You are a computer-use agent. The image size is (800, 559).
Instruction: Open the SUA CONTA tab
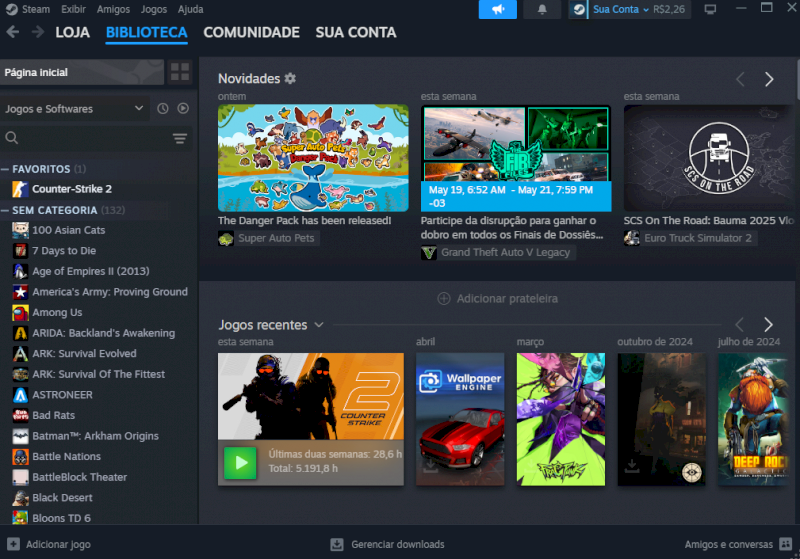click(x=356, y=32)
